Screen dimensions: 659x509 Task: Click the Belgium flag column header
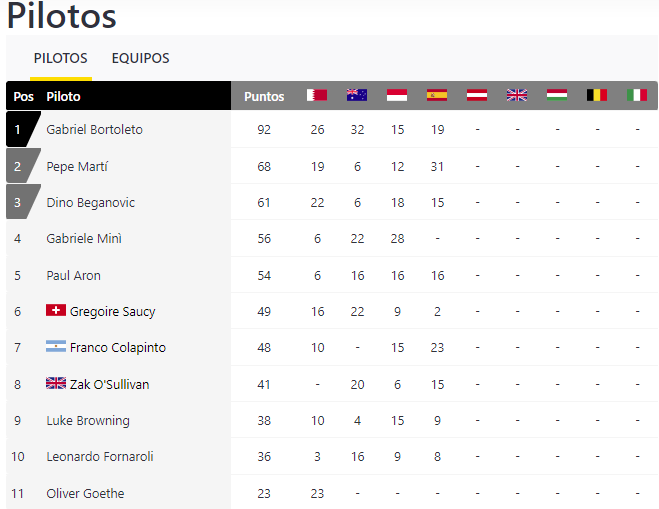pos(597,95)
